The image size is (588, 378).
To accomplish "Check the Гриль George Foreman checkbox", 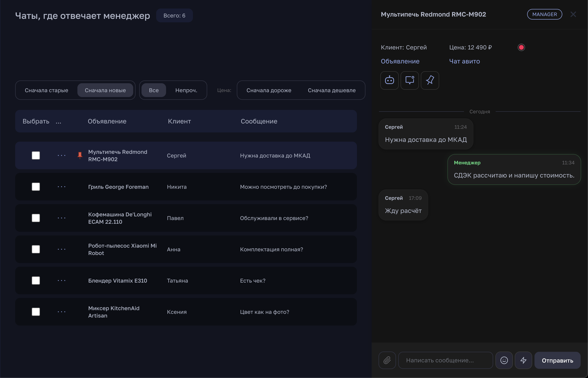I will click(x=36, y=186).
